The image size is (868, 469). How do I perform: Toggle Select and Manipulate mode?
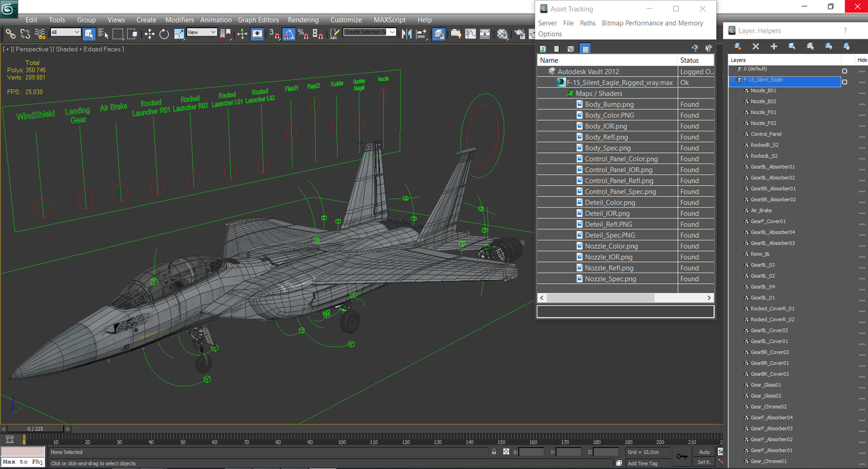click(x=242, y=34)
